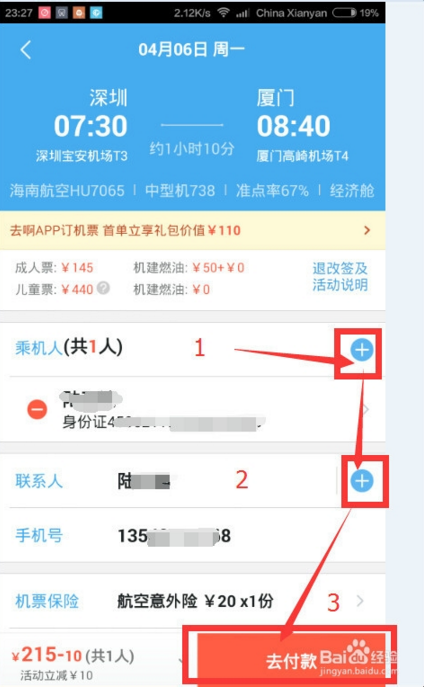Add a passenger with the plus icon
Viewport: 424px width, 690px height.
[x=362, y=350]
